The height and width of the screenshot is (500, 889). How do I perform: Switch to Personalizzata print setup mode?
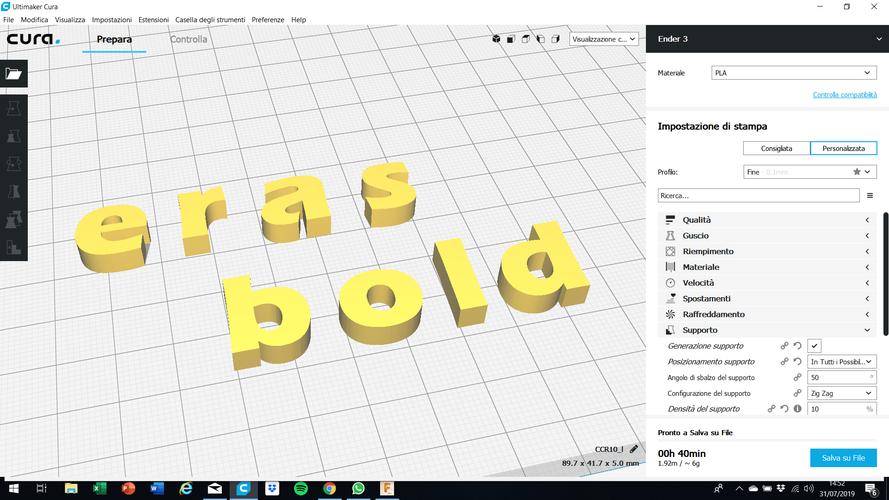click(844, 149)
